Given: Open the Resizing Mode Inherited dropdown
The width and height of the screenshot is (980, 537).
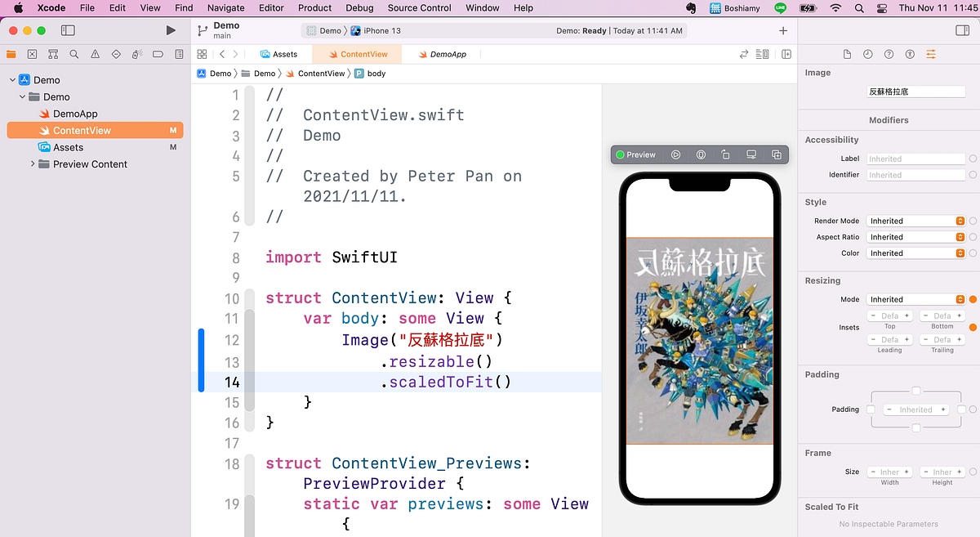Looking at the screenshot, I should click(x=915, y=298).
